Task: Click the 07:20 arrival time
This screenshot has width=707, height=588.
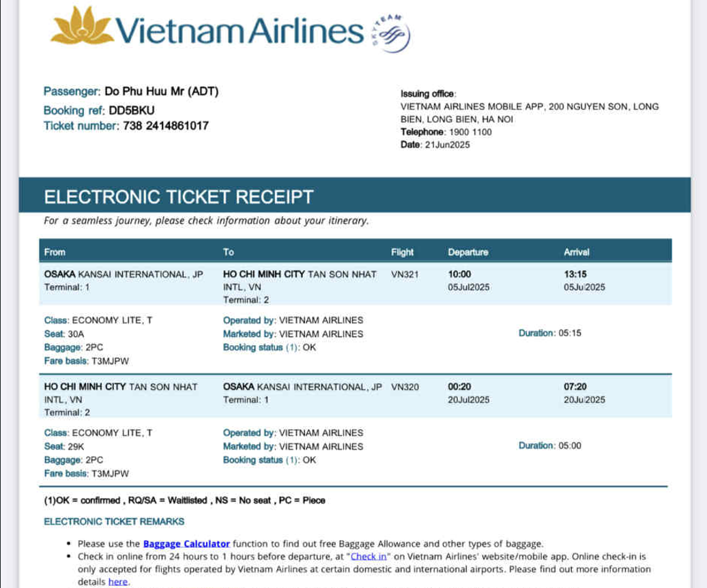Action: click(575, 387)
